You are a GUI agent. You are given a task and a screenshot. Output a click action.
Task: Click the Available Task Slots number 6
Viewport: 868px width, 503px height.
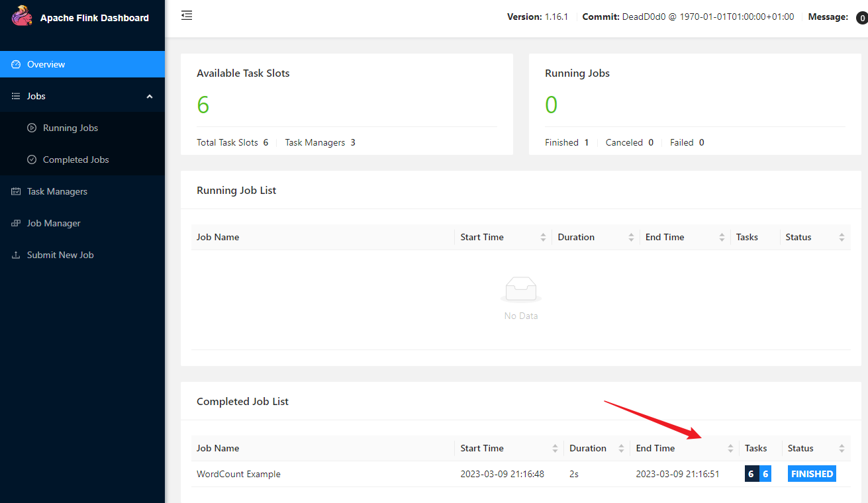[203, 105]
